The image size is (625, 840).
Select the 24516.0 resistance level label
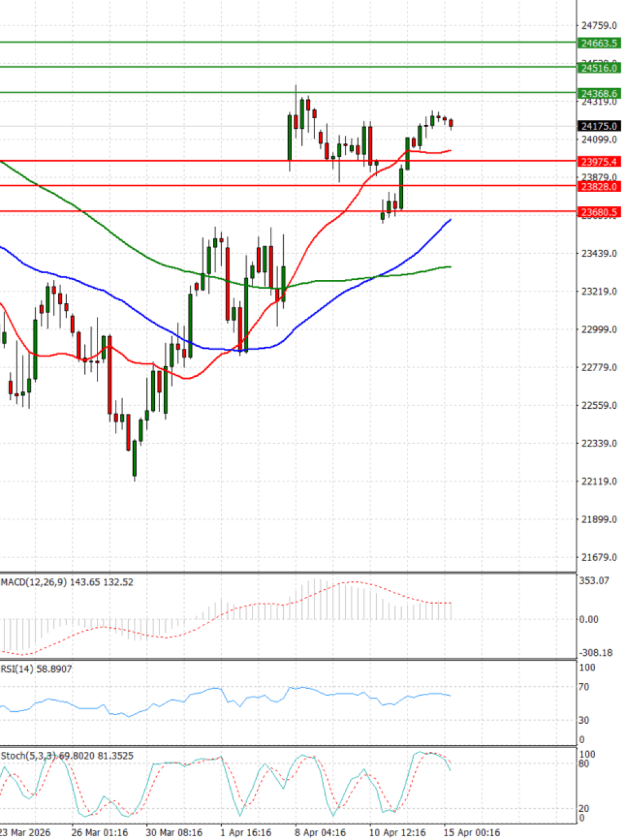pos(599,67)
